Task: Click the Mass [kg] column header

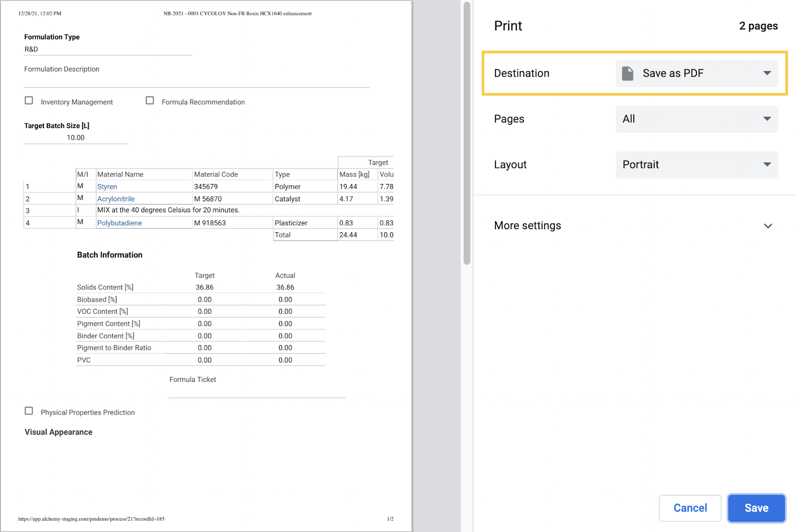Action: tap(354, 175)
